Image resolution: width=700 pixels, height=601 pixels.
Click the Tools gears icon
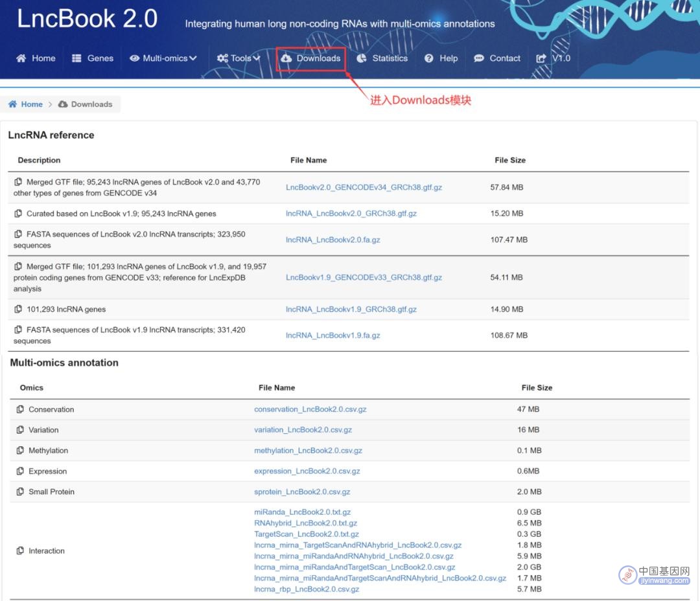222,58
